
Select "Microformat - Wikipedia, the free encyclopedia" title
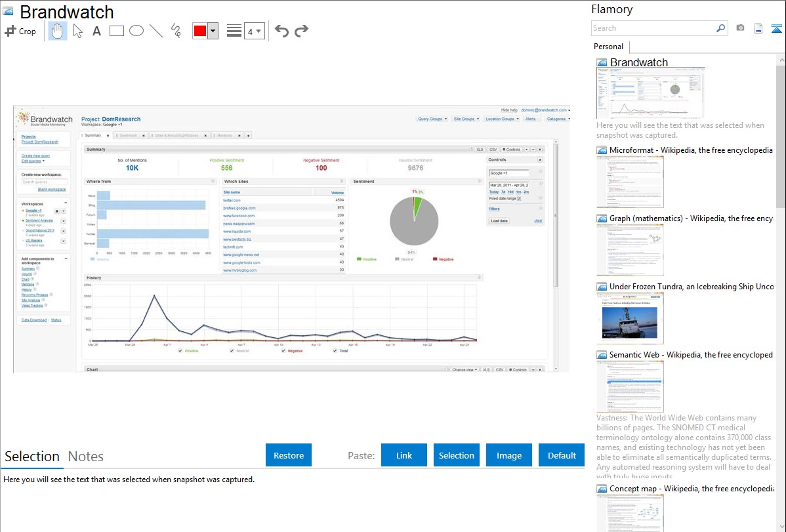(691, 150)
